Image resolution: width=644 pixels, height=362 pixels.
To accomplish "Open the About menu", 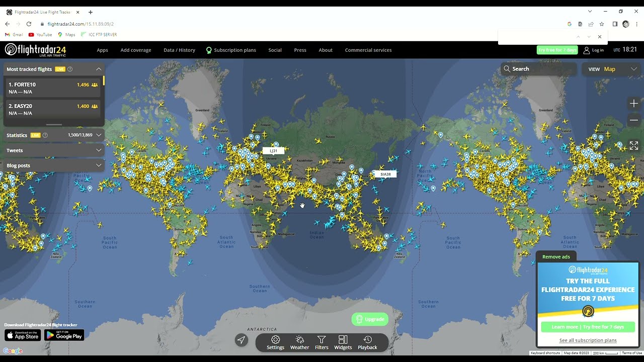I will coord(326,50).
